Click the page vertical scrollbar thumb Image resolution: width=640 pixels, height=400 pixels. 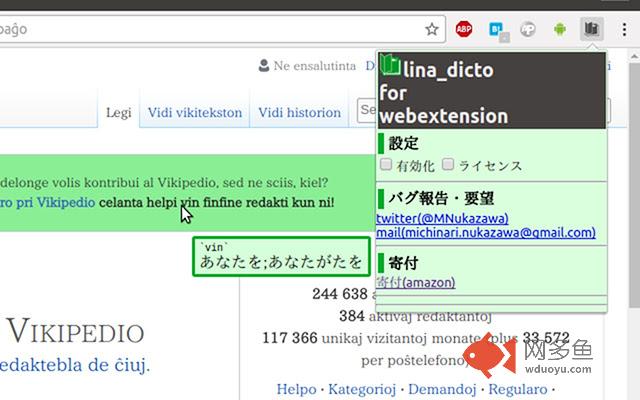click(x=634, y=185)
